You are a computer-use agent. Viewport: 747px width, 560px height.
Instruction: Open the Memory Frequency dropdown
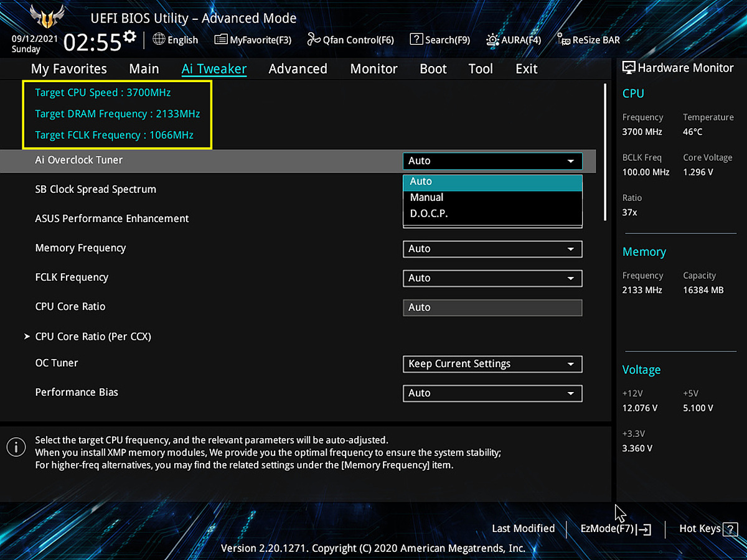pyautogui.click(x=492, y=249)
